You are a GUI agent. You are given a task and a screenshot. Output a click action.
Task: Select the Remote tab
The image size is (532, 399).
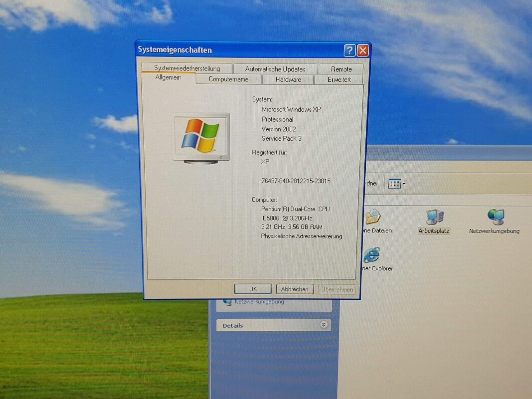[x=341, y=69]
